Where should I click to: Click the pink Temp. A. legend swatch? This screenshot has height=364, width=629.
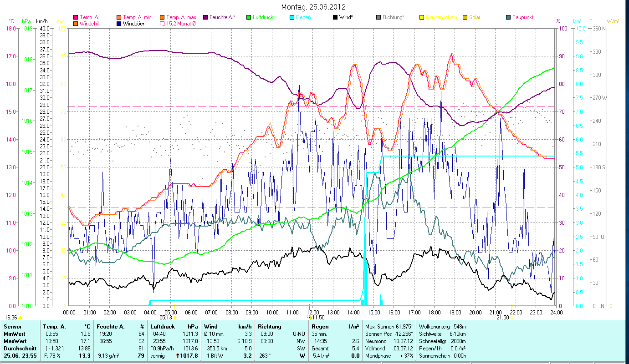point(76,17)
